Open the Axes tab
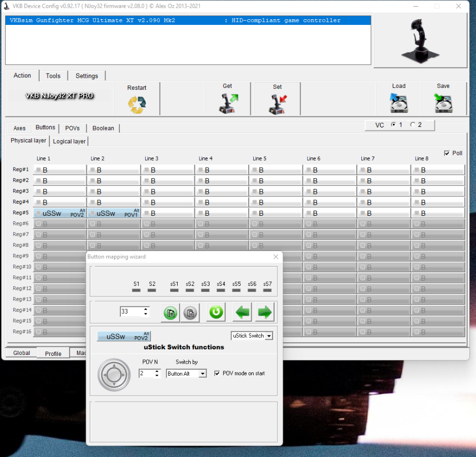476x457 pixels. [x=19, y=128]
